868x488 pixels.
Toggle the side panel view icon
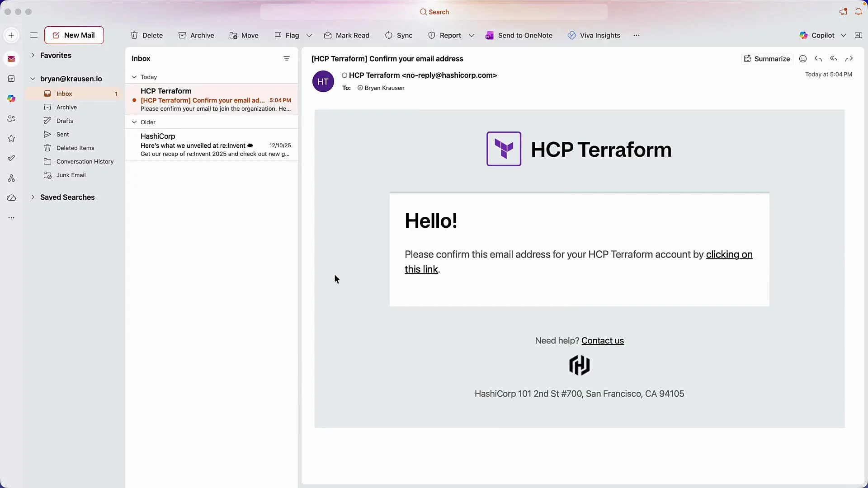click(x=859, y=35)
